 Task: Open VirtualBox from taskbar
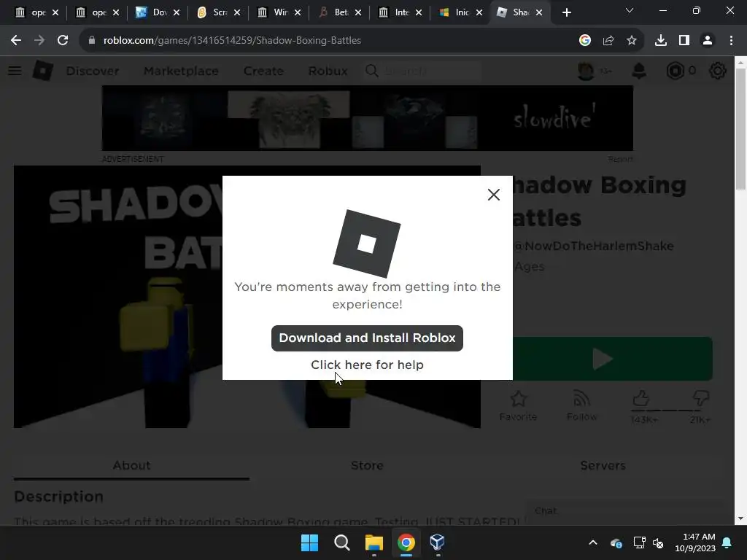pyautogui.click(x=438, y=542)
